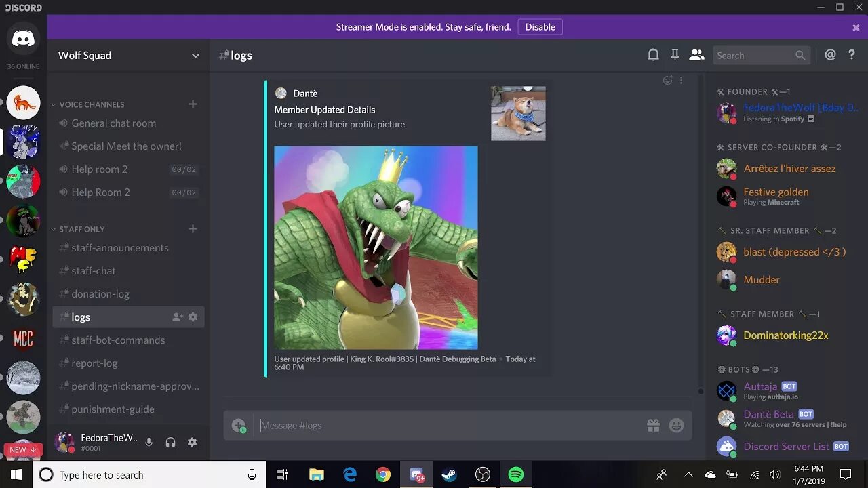Show pinned messages in logs channel
Screen dimensions: 868x488
tap(675, 55)
